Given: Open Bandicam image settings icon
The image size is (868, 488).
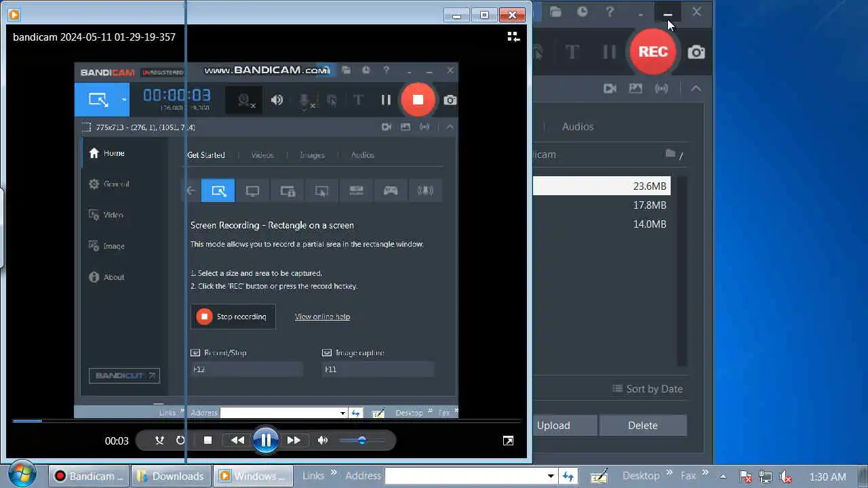Looking at the screenshot, I should pos(635,88).
